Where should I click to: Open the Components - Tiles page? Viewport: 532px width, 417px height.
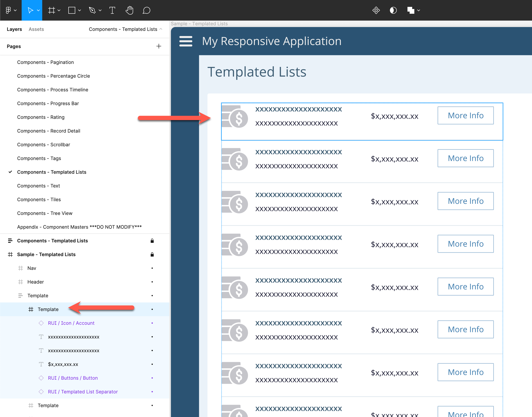click(39, 199)
